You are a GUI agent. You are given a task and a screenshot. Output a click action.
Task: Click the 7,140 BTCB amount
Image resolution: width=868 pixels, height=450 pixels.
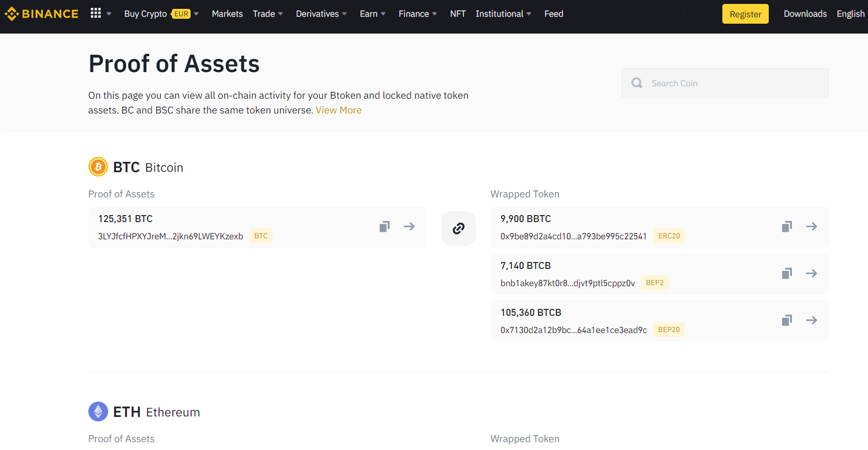(x=526, y=265)
